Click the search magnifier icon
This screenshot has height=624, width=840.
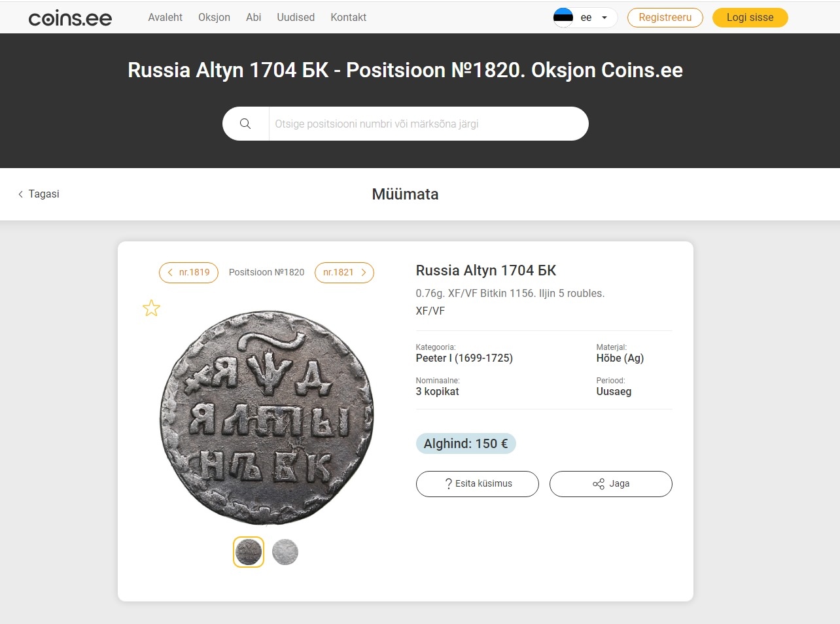(x=245, y=124)
